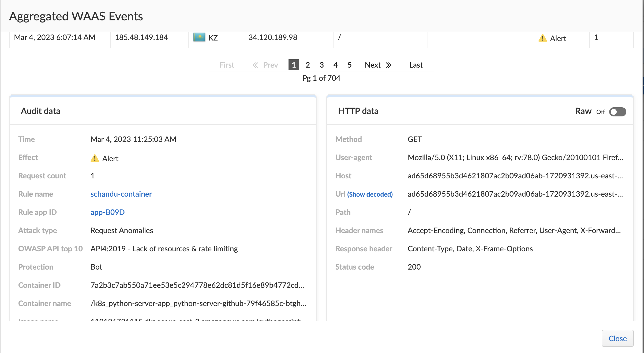Go to the Last page

tap(416, 65)
